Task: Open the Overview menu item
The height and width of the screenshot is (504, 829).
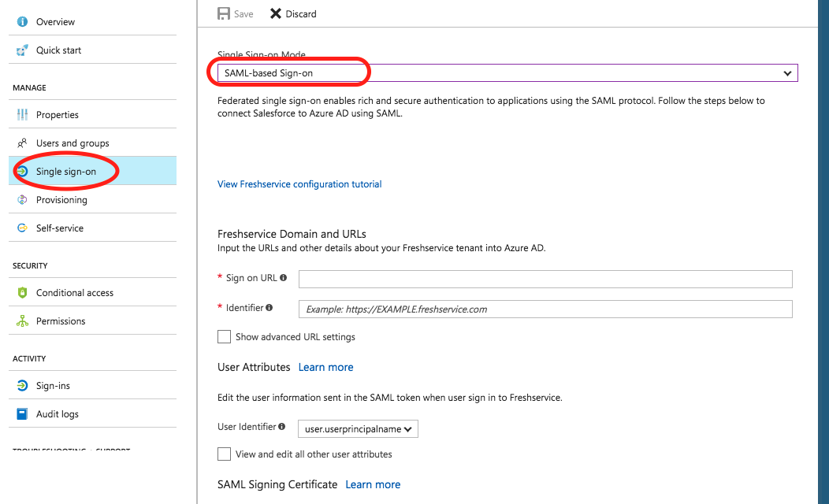Action: click(x=92, y=22)
